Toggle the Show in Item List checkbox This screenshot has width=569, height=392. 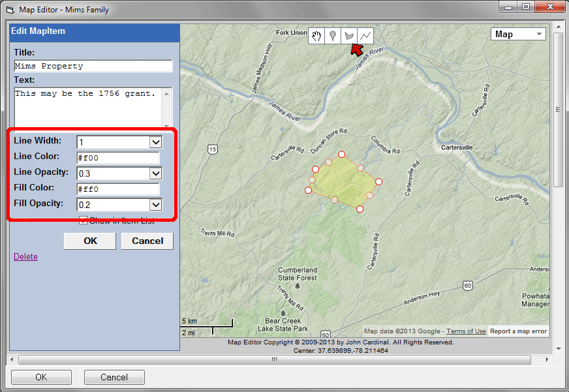click(83, 220)
